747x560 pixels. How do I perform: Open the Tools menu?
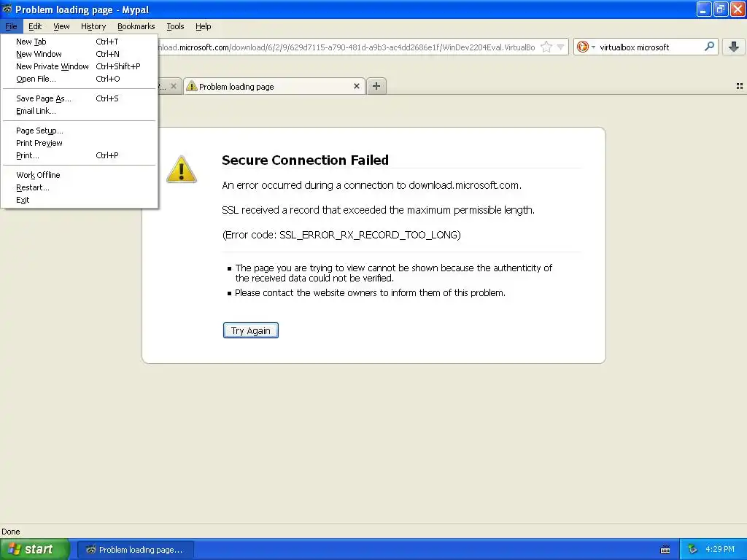pyautogui.click(x=175, y=26)
